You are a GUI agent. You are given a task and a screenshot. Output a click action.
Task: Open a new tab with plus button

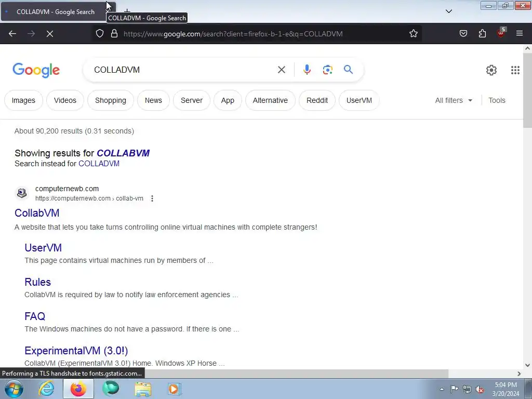coord(127,11)
